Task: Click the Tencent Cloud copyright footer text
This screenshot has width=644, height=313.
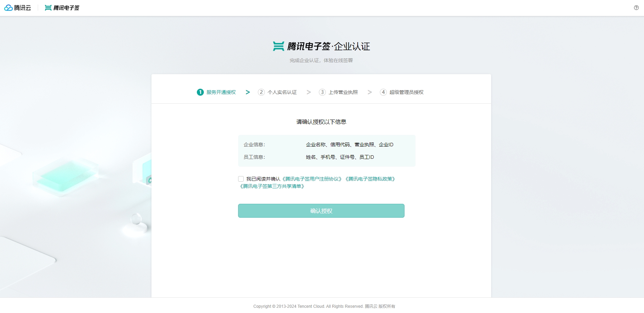Action: 324,306
